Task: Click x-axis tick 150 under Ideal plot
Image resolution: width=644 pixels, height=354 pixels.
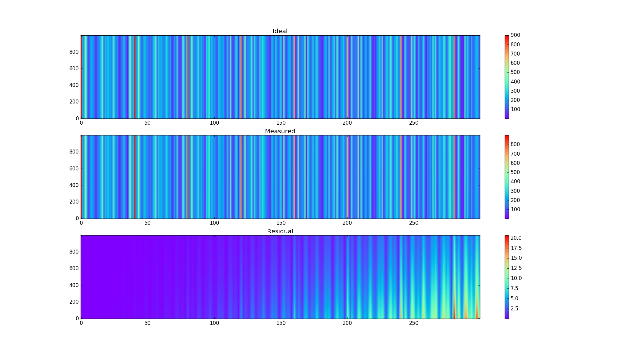Action: [x=281, y=123]
